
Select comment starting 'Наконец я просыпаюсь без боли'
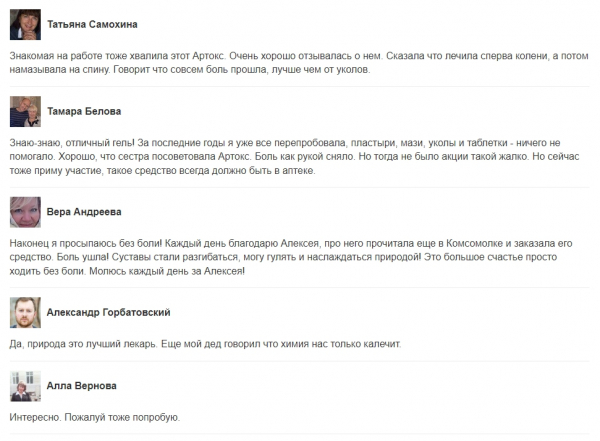click(291, 257)
